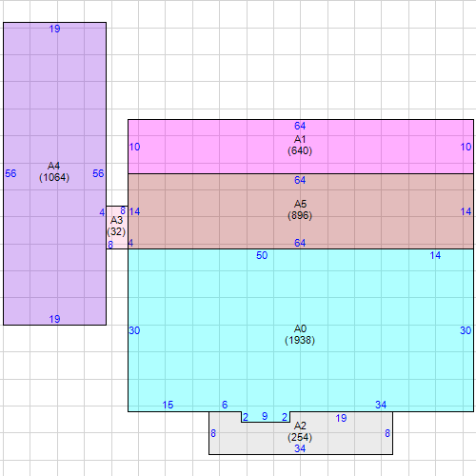Click the right 30 dimension of A0
Viewport: 476px width, 476px height.
pos(466,330)
